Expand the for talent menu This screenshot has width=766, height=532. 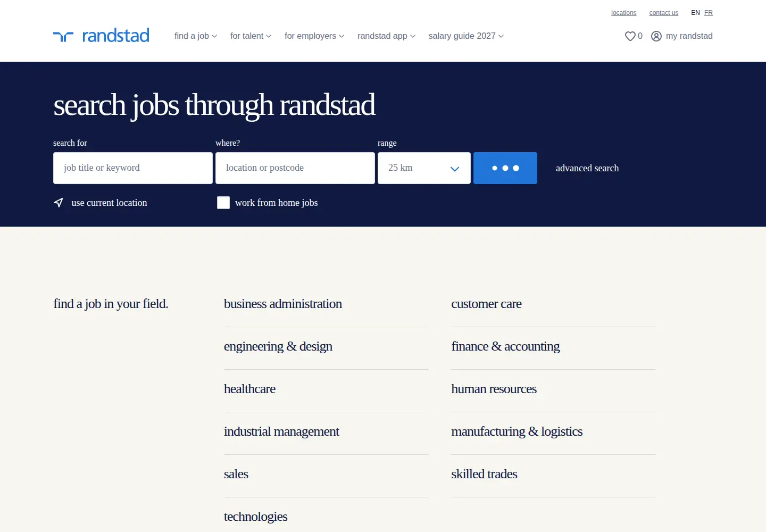coord(251,36)
